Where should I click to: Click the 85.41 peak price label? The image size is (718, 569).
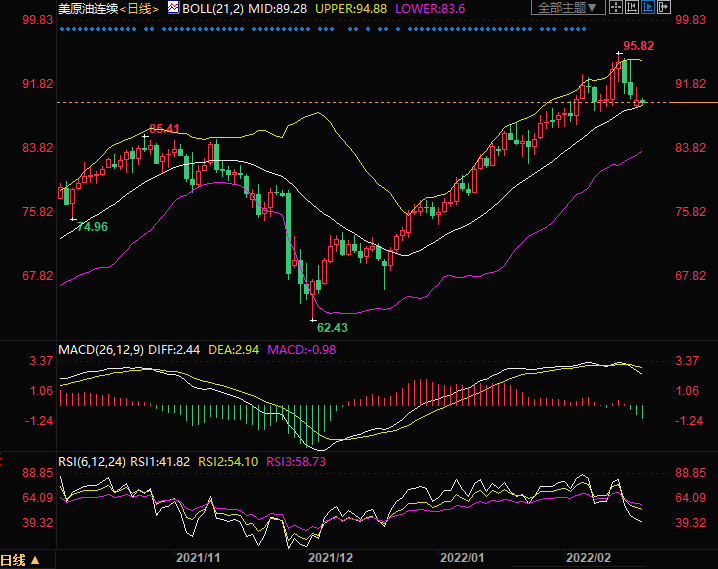click(164, 129)
